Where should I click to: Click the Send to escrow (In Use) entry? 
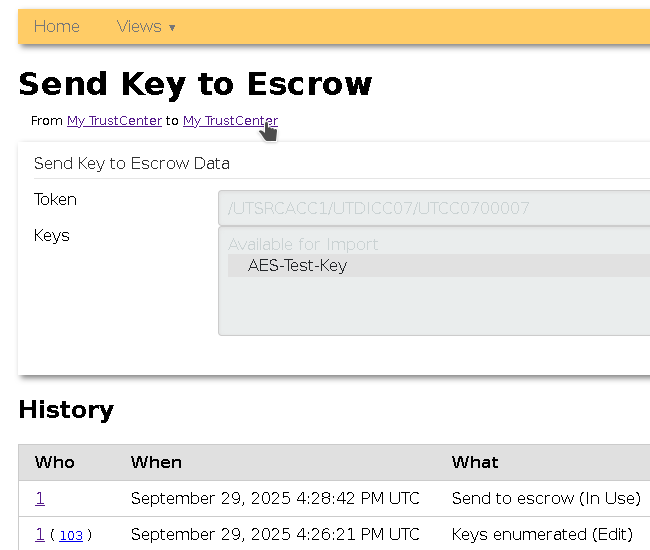click(x=546, y=498)
